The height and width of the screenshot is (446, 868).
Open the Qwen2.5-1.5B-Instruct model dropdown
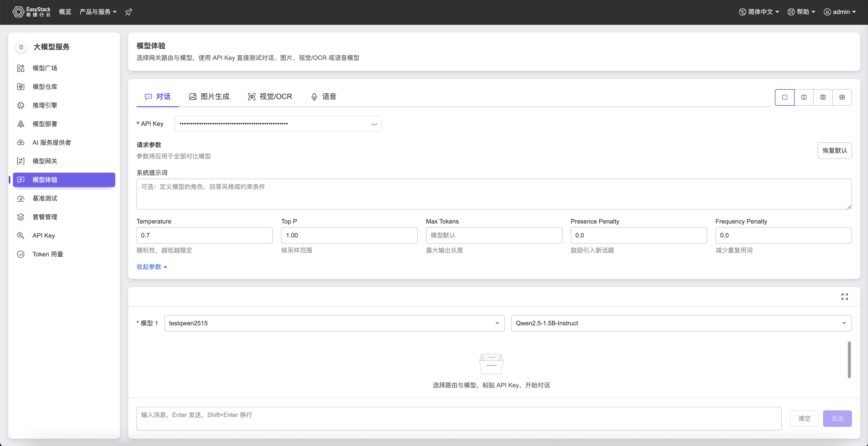[681, 323]
